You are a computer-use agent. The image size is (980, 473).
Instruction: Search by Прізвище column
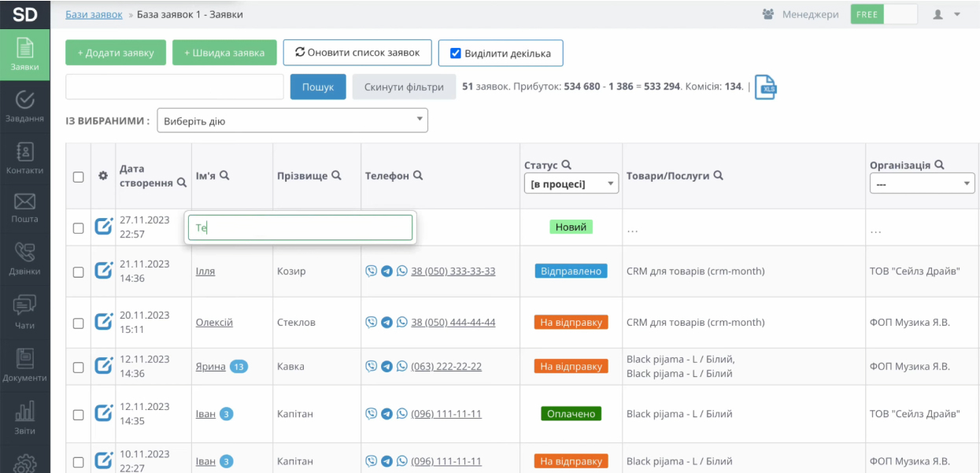tap(336, 176)
